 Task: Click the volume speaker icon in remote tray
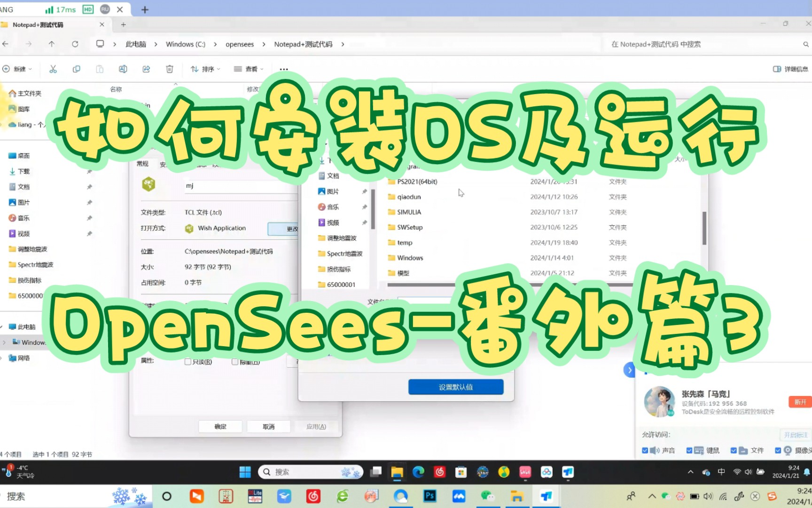pos(748,472)
